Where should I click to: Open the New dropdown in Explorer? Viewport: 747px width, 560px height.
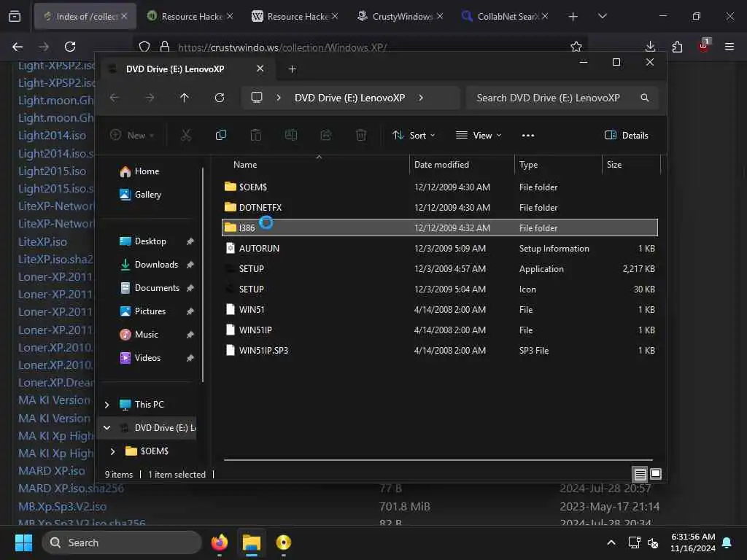[x=132, y=135]
